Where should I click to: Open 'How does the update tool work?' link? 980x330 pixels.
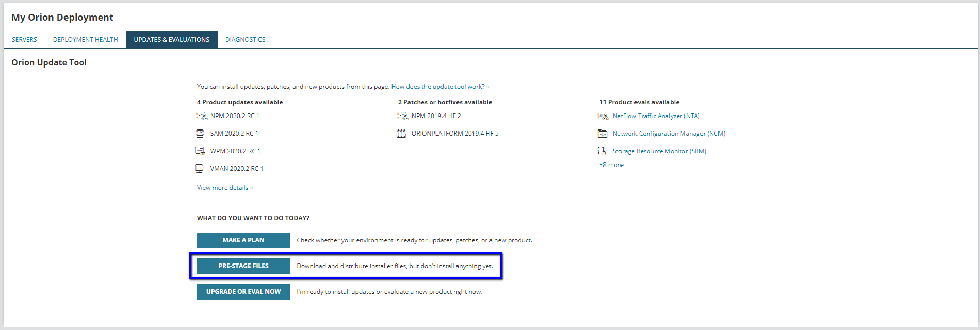pos(440,87)
